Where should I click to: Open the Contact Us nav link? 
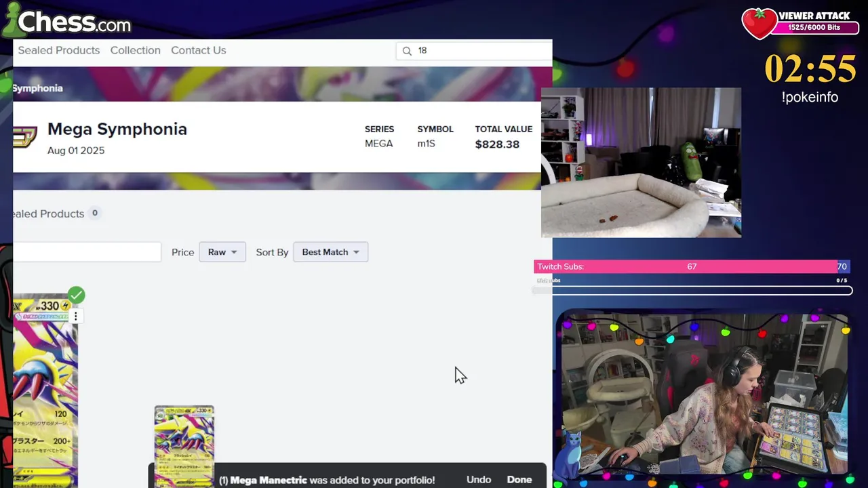pyautogui.click(x=199, y=50)
